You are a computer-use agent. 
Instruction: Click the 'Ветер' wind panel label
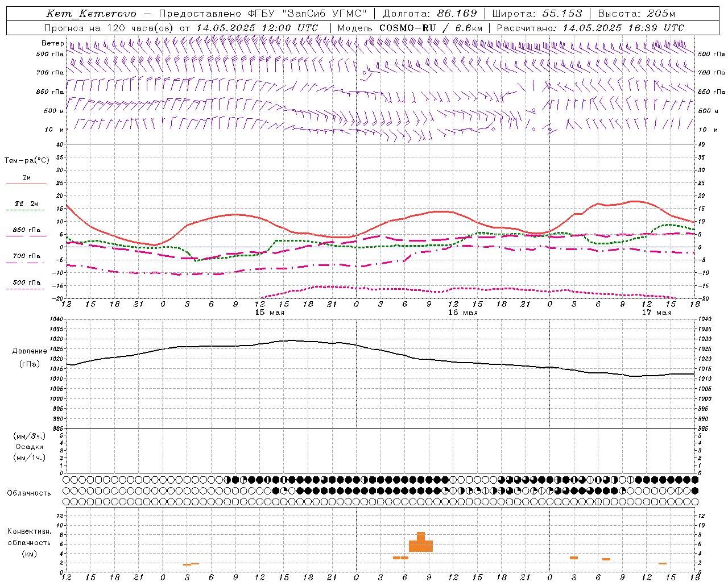pos(52,43)
